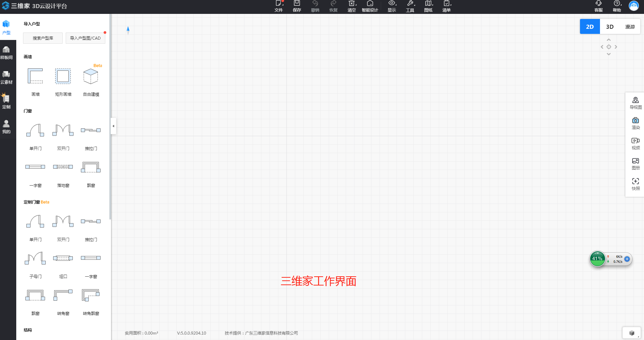Select the 云素材 sidebar tab
This screenshot has height=340, width=644.
[6, 77]
